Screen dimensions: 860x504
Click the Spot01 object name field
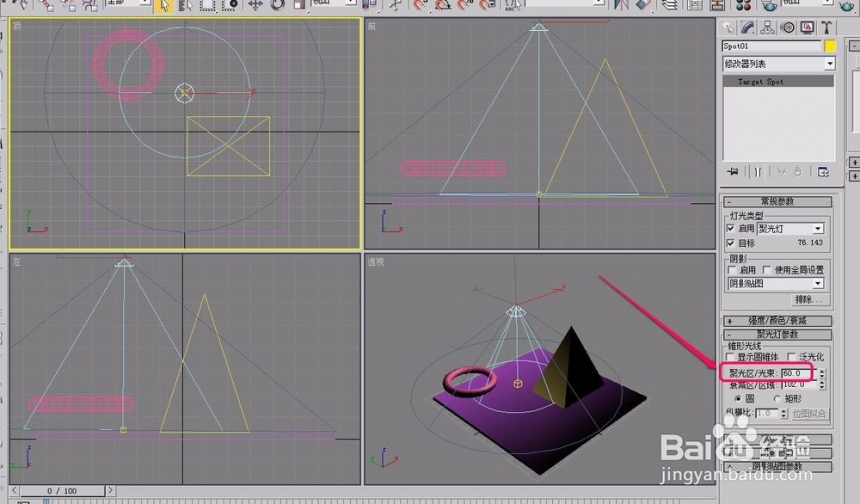pos(772,46)
